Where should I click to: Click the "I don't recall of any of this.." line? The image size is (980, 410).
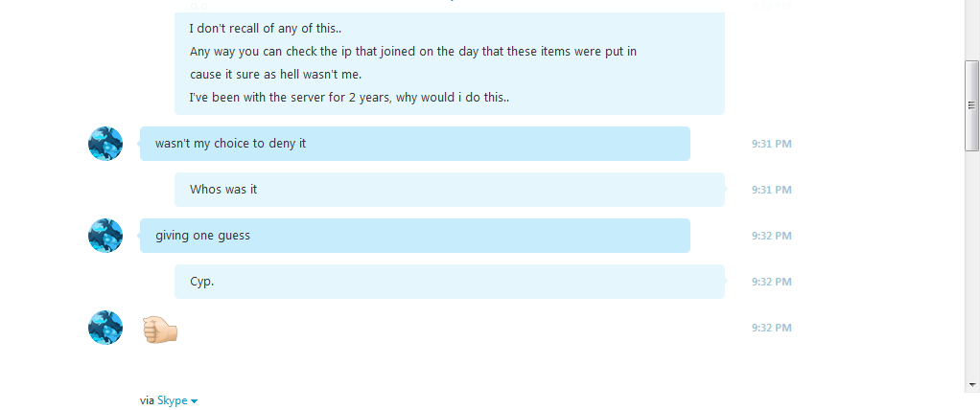[x=266, y=29]
